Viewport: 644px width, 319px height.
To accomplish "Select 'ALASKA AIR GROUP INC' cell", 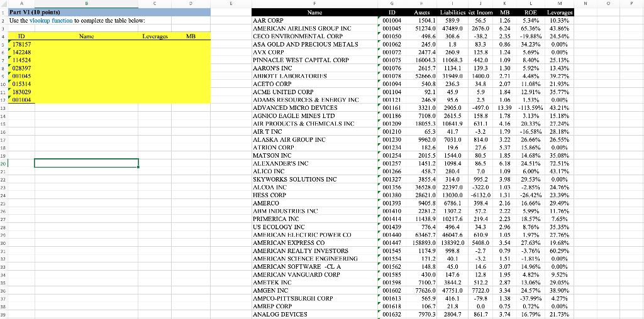I will [x=314, y=139].
